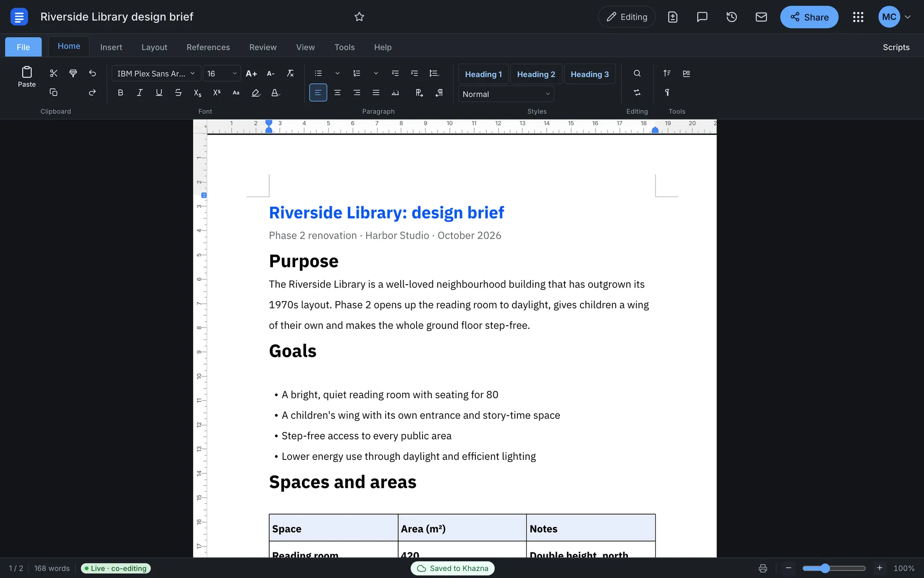The width and height of the screenshot is (924, 578).
Task: Click the Copy icon below Cut
Action: [53, 92]
